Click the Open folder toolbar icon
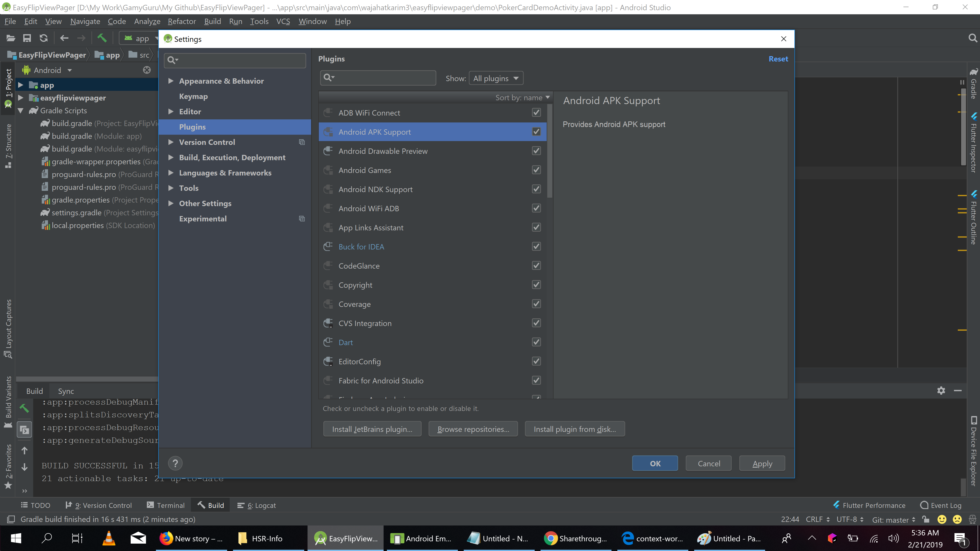The image size is (980, 551). tap(11, 38)
